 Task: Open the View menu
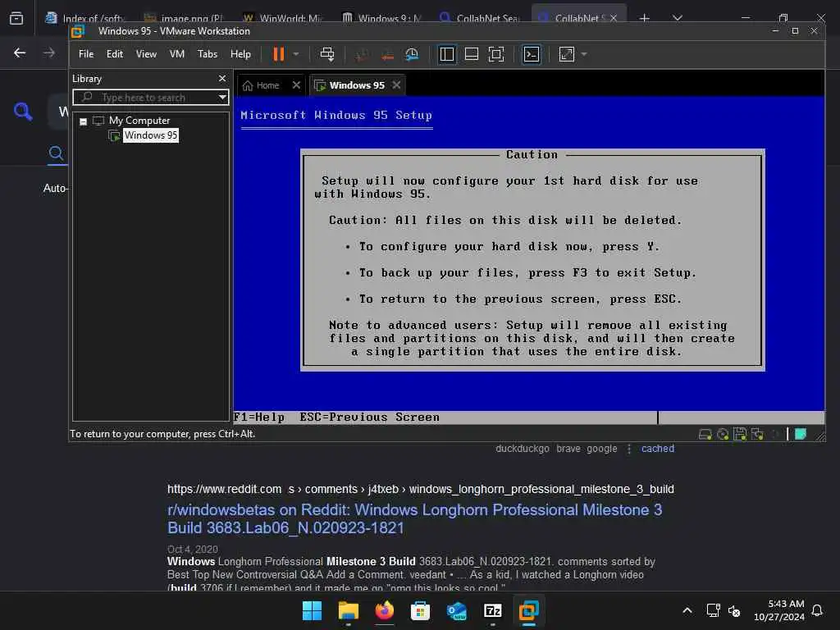146,54
